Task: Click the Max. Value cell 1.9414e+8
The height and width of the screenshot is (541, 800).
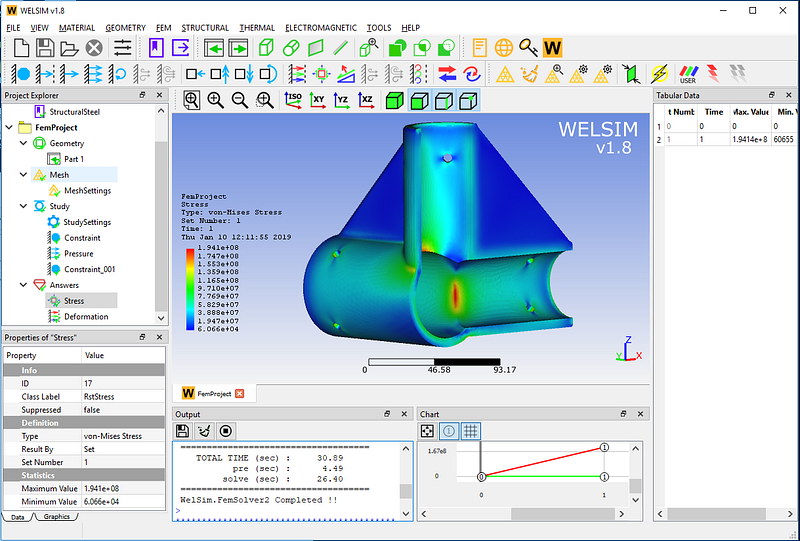Action: click(750, 139)
